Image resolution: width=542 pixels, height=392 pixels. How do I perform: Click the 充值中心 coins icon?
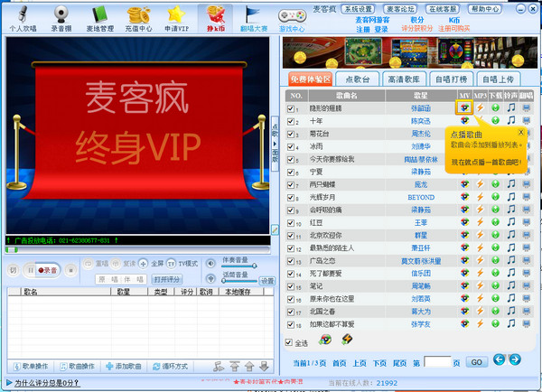coord(138,18)
